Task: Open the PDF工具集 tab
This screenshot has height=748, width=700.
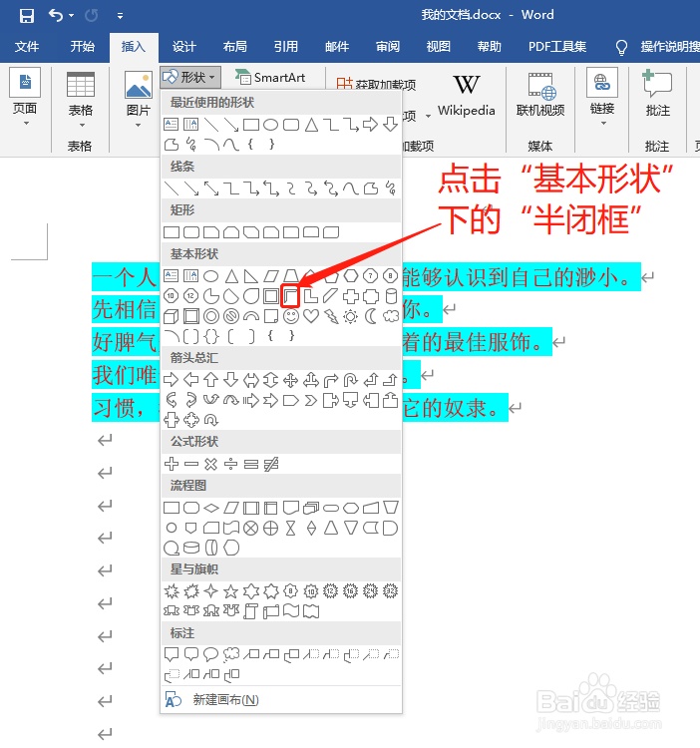Action: 557,47
